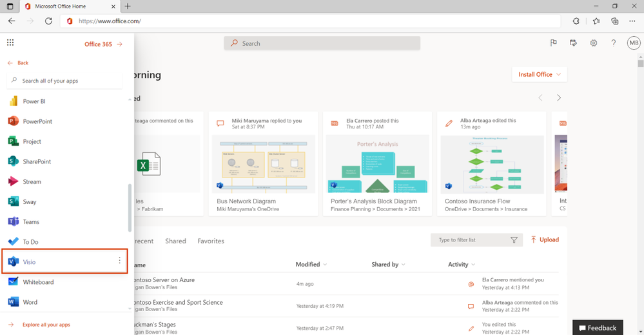
Task: Launch Microsoft Teams
Action: 31,222
